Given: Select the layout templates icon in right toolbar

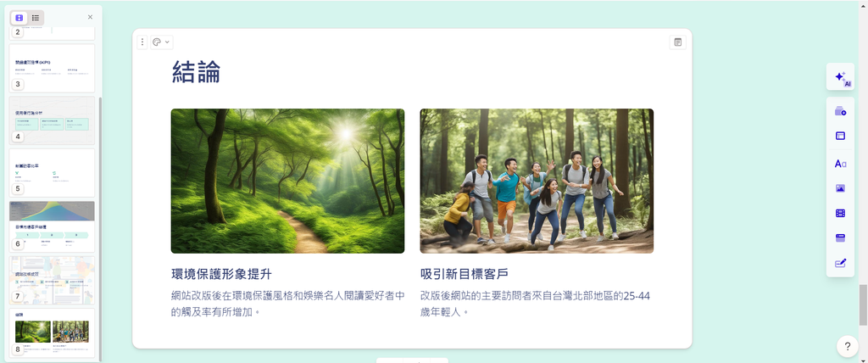Looking at the screenshot, I should [840, 136].
